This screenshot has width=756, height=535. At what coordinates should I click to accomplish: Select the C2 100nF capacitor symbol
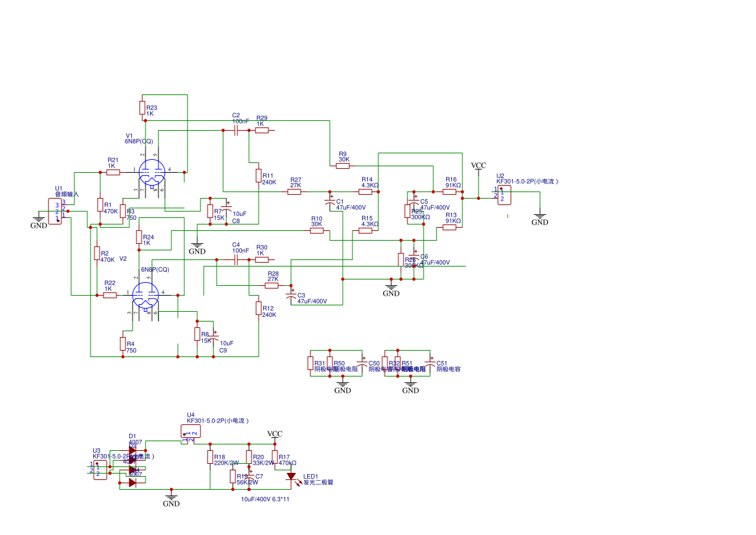(x=236, y=130)
